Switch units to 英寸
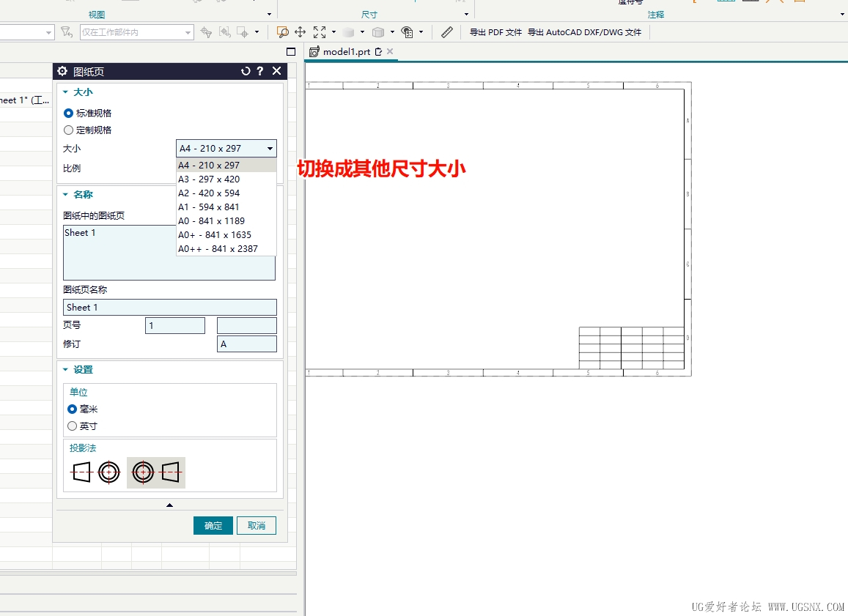This screenshot has height=616, width=848. pyautogui.click(x=73, y=426)
